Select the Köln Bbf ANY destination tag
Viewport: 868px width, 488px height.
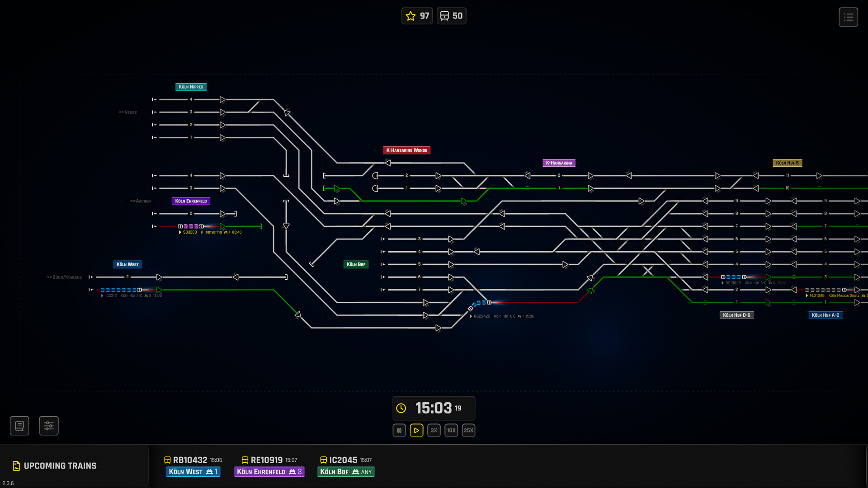point(346,472)
